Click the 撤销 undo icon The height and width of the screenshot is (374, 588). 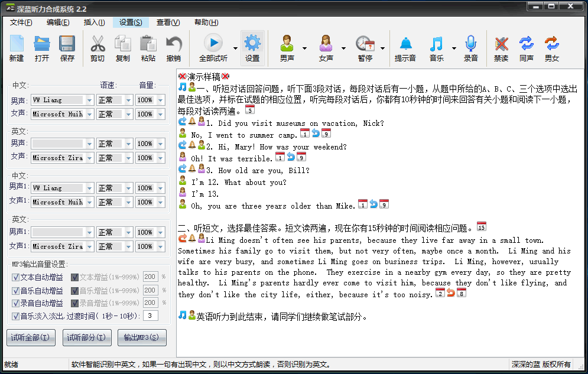click(x=173, y=43)
